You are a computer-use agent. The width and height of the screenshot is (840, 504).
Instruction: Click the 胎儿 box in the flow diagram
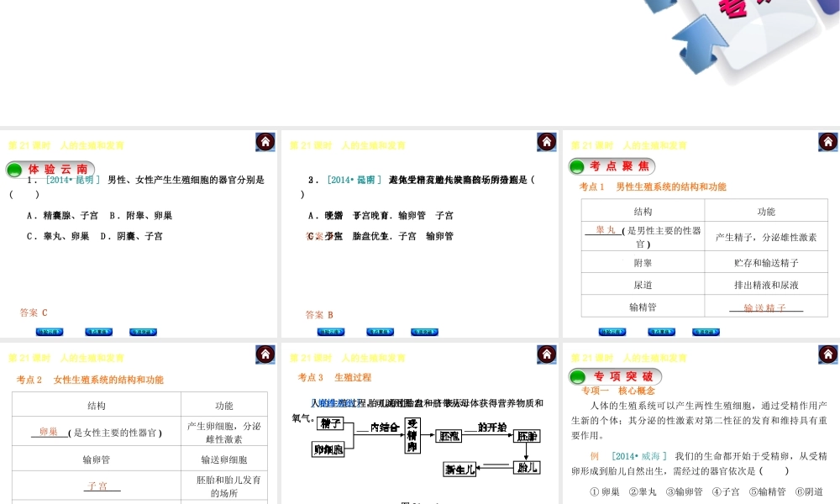(527, 468)
